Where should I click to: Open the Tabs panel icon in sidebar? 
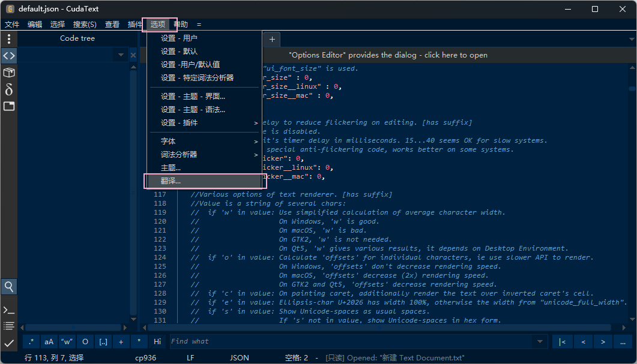pos(9,106)
